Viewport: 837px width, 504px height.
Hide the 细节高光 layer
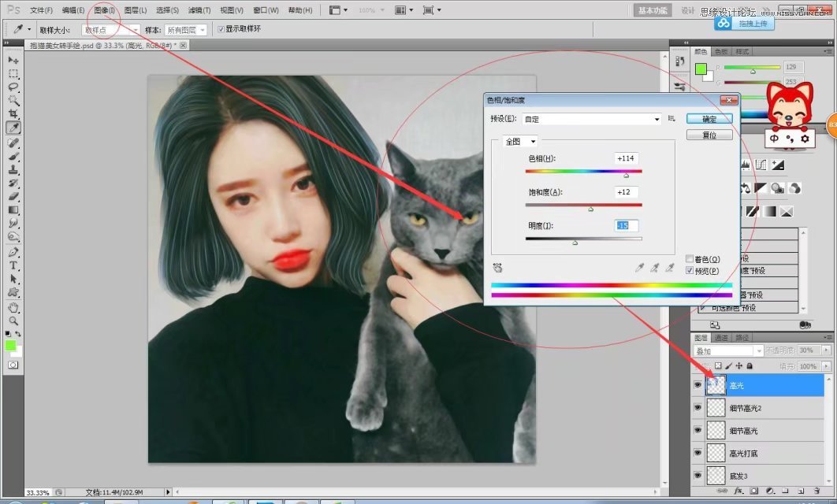[697, 430]
